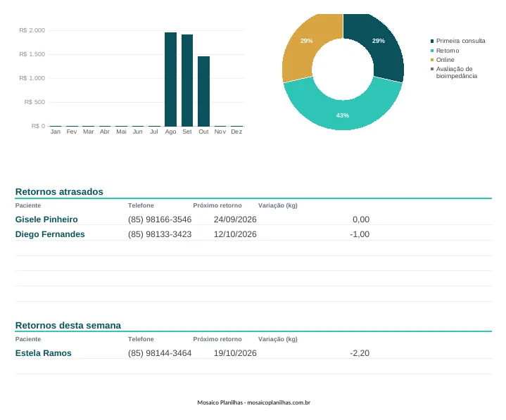
Task: Click the Primeira consulta legend color swatch
Action: click(432, 41)
